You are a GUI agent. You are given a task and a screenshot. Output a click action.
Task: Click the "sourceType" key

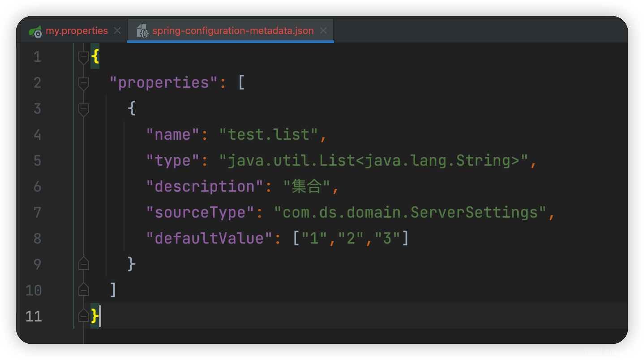coord(201,213)
